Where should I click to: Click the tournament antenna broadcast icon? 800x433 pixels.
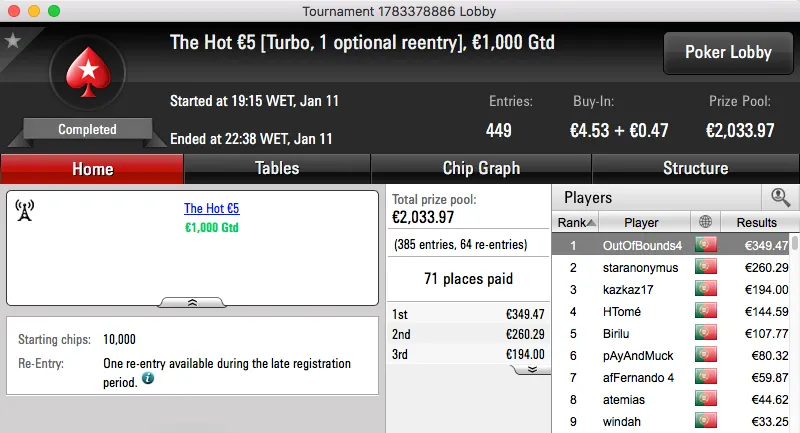point(26,210)
